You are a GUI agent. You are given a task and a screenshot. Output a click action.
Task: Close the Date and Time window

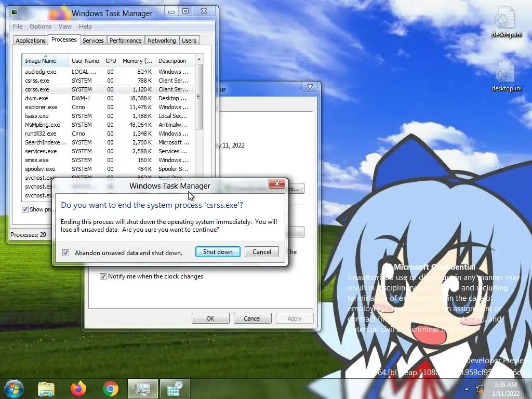point(310,87)
